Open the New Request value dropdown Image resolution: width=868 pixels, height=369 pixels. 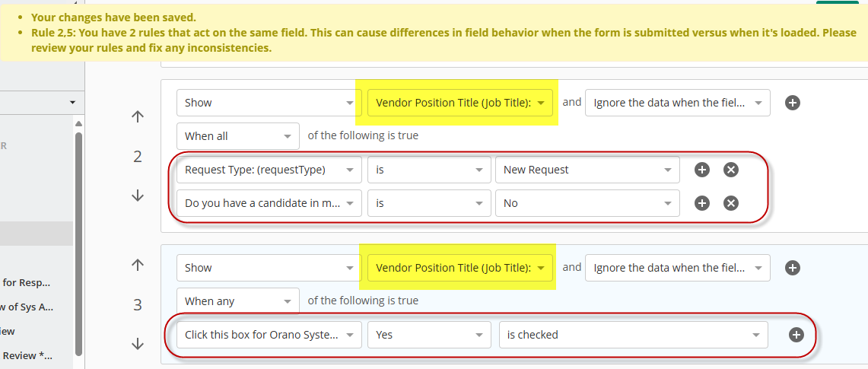(587, 170)
